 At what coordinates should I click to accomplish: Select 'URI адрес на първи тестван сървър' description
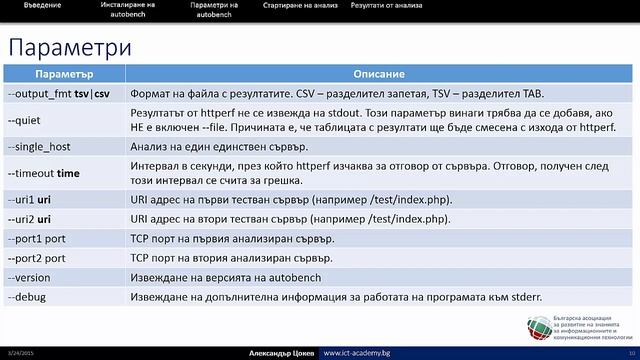[x=291, y=200]
